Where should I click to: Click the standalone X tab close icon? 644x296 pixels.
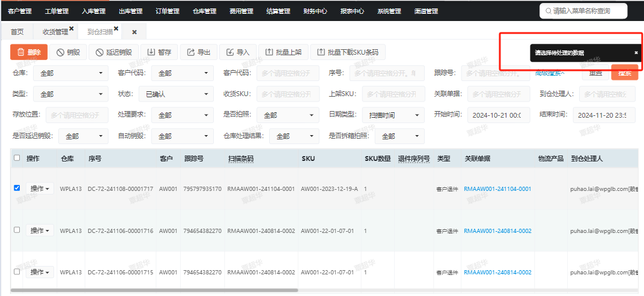coord(135,32)
